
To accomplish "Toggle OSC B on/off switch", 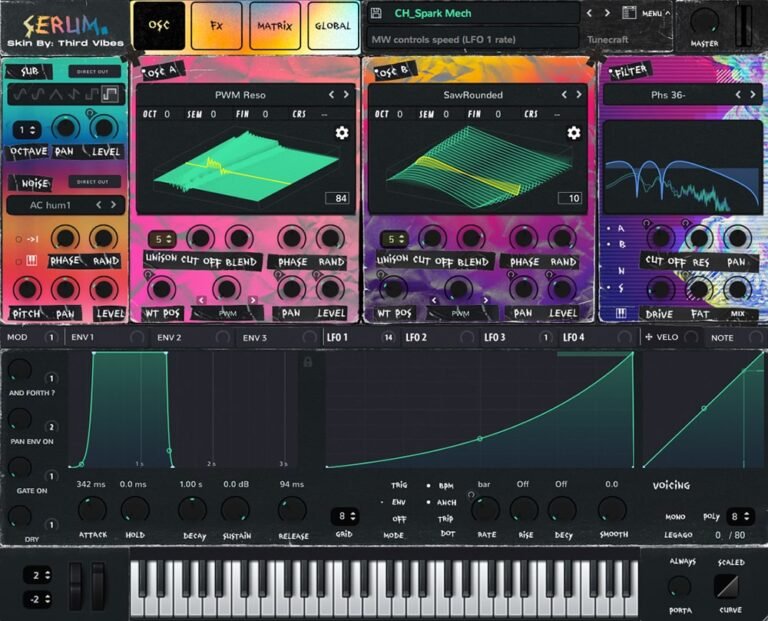I will (378, 72).
